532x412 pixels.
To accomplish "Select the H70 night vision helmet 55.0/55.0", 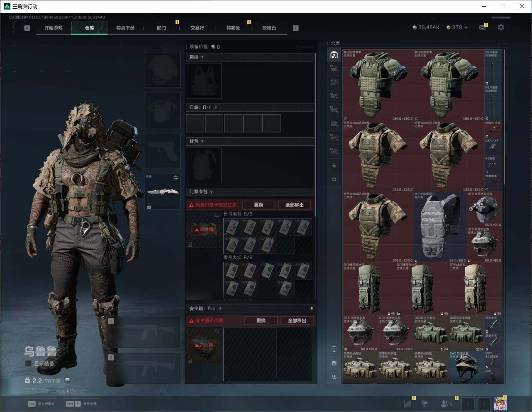I will [484, 209].
